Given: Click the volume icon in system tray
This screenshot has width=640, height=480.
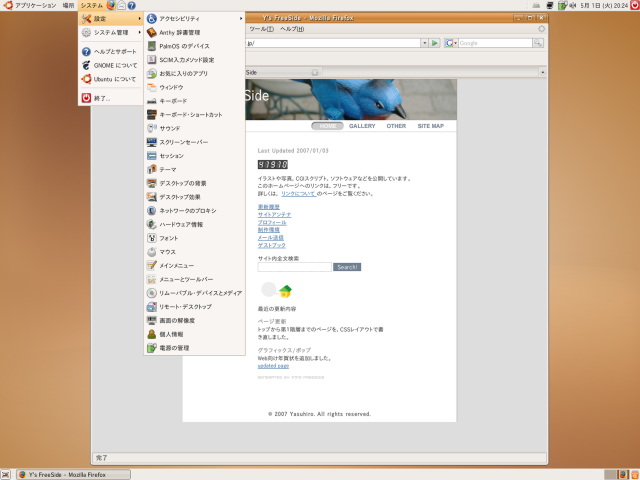Looking at the screenshot, I should (570, 6).
